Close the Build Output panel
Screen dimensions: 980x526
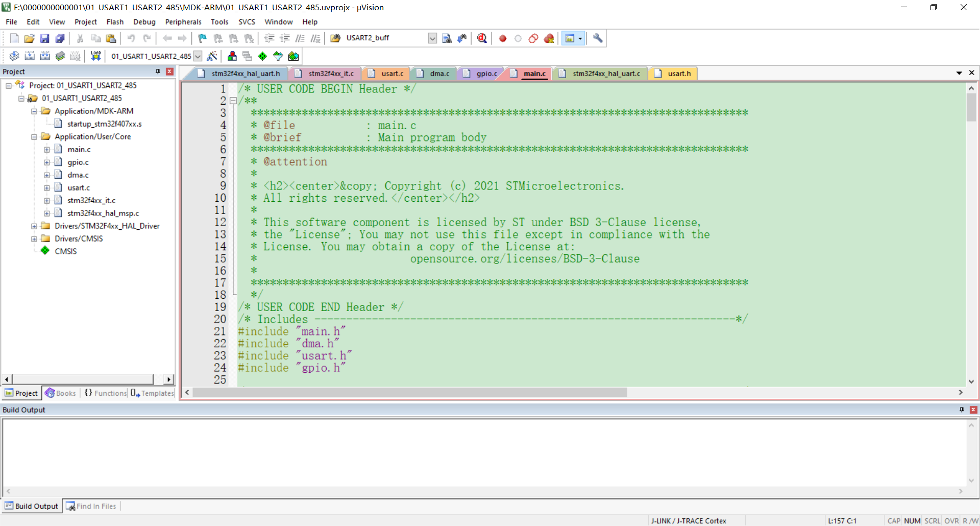click(x=973, y=410)
